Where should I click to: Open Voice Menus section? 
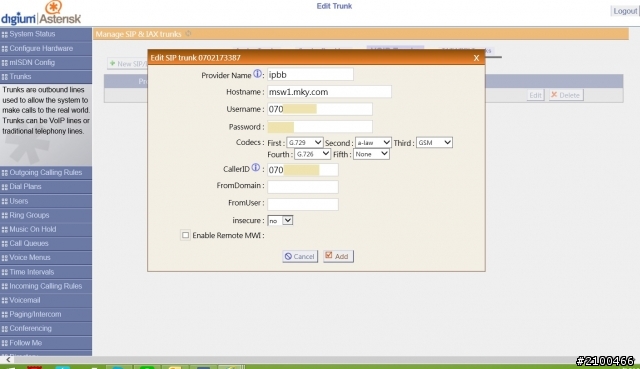[46, 258]
